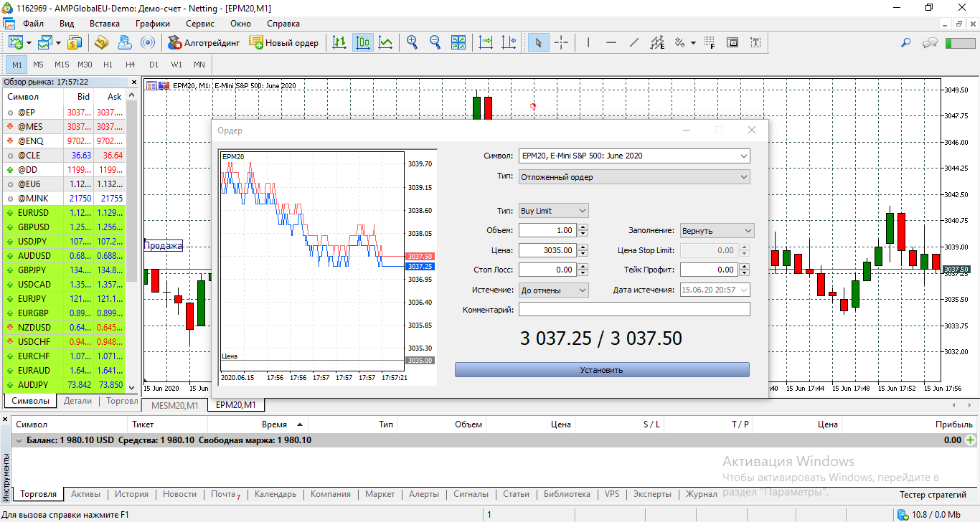The width and height of the screenshot is (980, 522).
Task: Pick the trendline drawing tool
Action: pyautogui.click(x=634, y=43)
